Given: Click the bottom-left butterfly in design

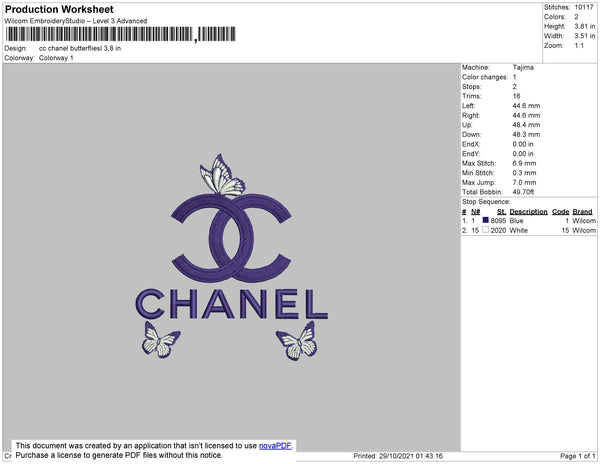Looking at the screenshot, I should click(x=161, y=340).
